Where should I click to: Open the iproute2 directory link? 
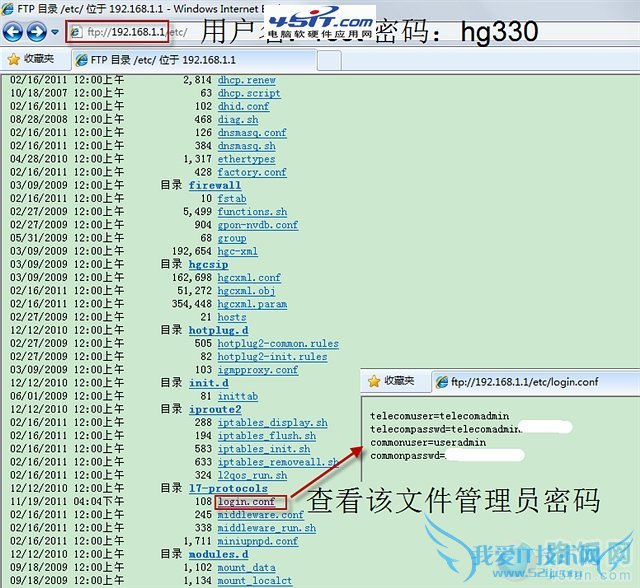click(x=215, y=409)
